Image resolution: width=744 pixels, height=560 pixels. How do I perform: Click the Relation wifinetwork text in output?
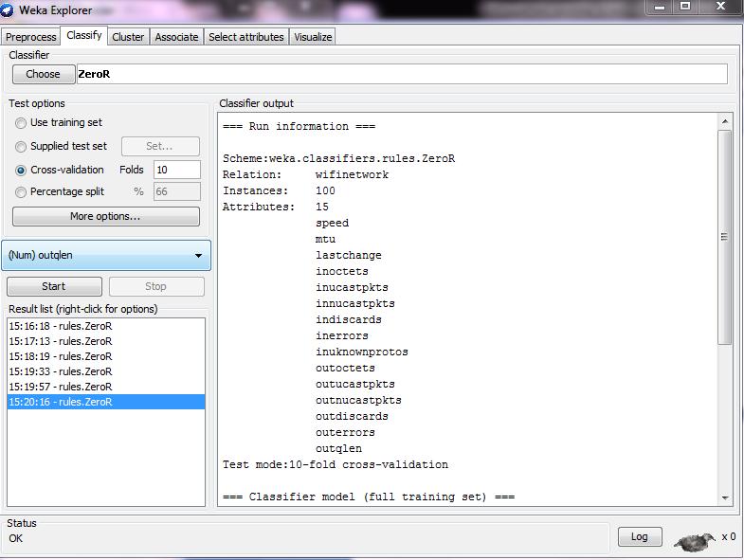[305, 174]
